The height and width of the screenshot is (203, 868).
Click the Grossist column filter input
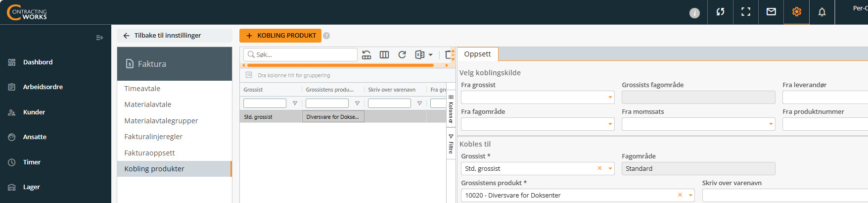265,103
